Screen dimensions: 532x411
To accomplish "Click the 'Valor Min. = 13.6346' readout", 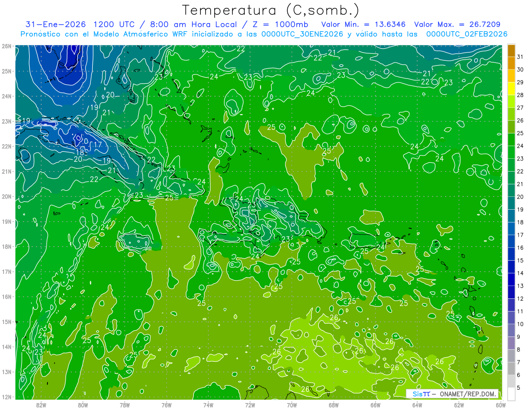I will coord(363,24).
